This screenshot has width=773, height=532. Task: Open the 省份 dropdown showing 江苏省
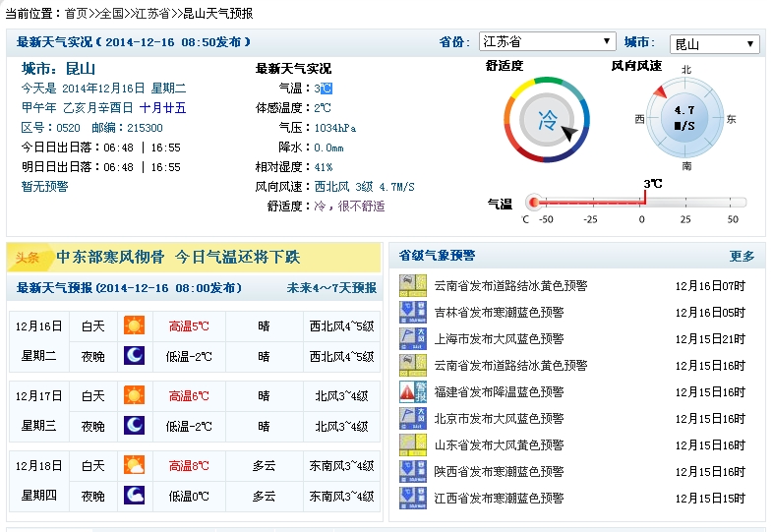tap(547, 42)
